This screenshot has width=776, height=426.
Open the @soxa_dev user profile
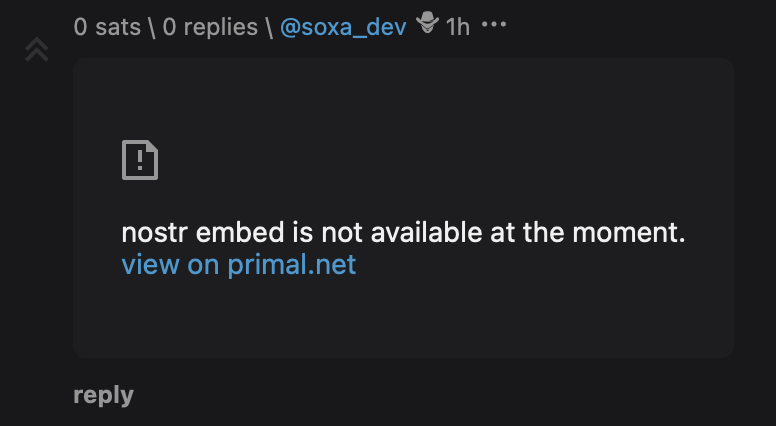click(343, 26)
